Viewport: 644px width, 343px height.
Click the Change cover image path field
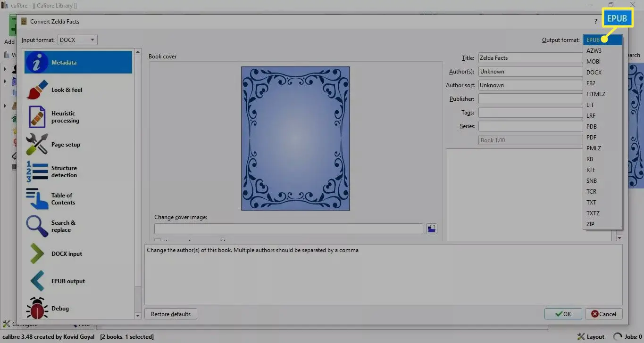coord(289,229)
